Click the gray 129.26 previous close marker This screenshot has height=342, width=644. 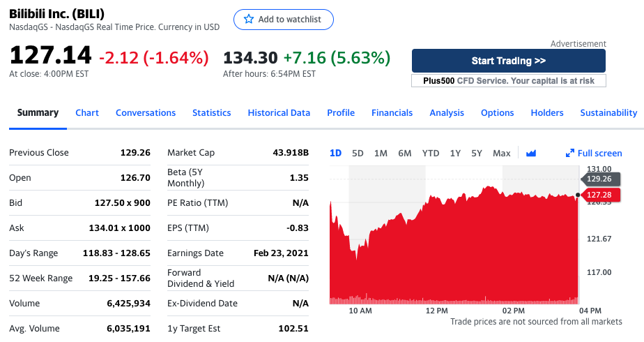pyautogui.click(x=599, y=179)
